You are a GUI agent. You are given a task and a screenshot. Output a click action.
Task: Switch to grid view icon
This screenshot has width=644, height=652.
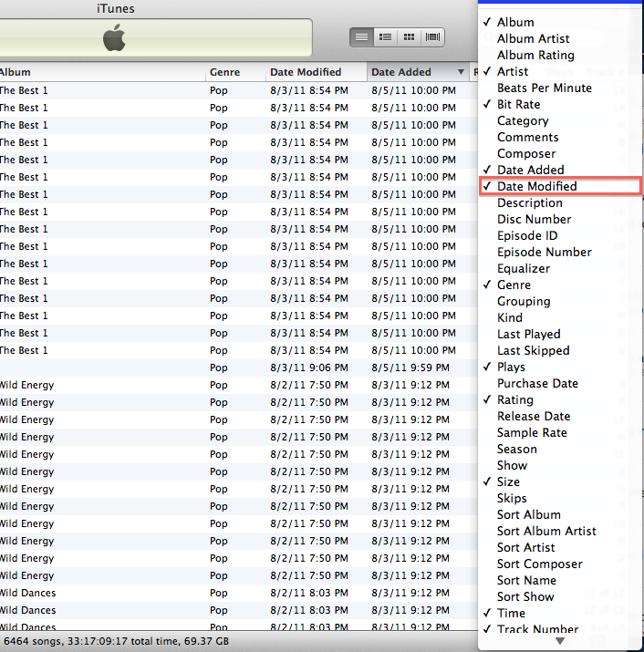tap(409, 37)
